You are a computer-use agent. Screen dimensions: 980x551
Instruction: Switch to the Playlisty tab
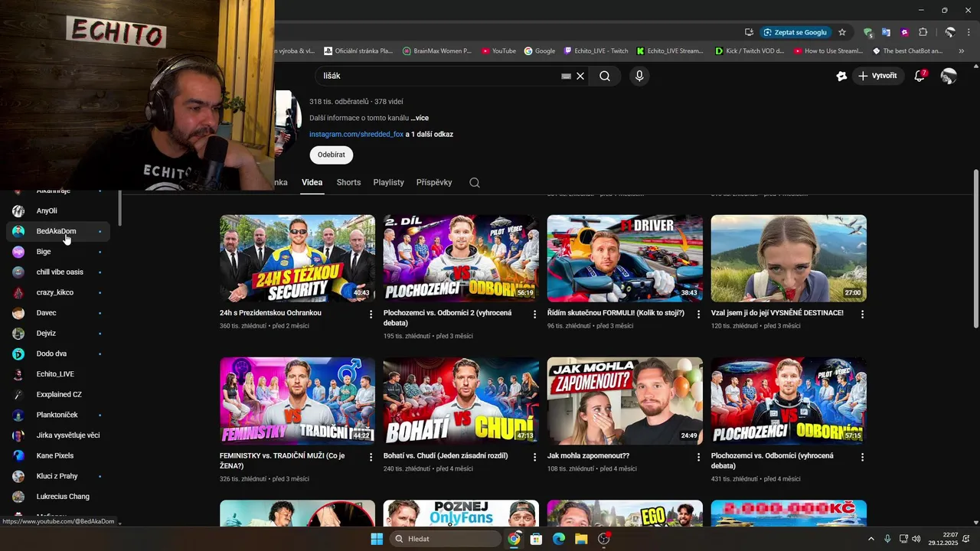pyautogui.click(x=388, y=182)
